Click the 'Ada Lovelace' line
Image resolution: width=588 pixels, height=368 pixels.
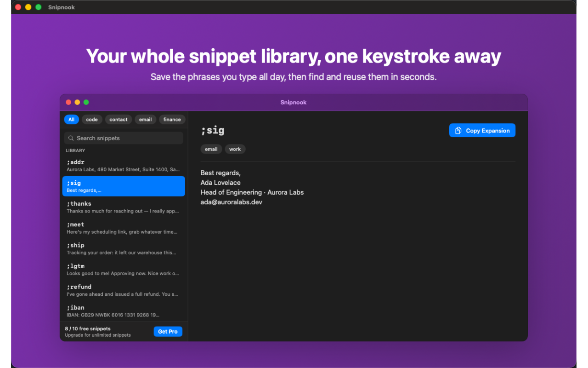[x=220, y=183]
